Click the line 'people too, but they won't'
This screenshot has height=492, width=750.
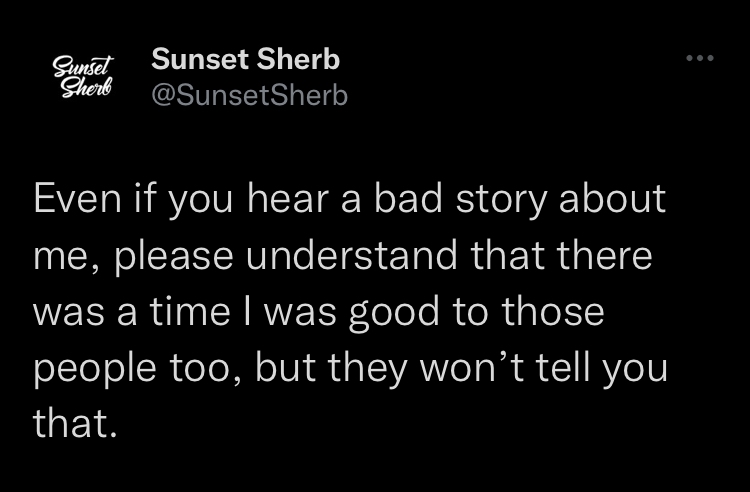(350, 368)
